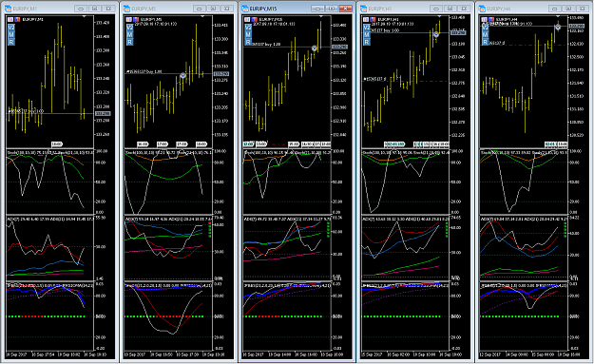This screenshot has height=364, width=594.
Task: Maximize the EURJPY,H4 chart window
Action: tap(568, 9)
